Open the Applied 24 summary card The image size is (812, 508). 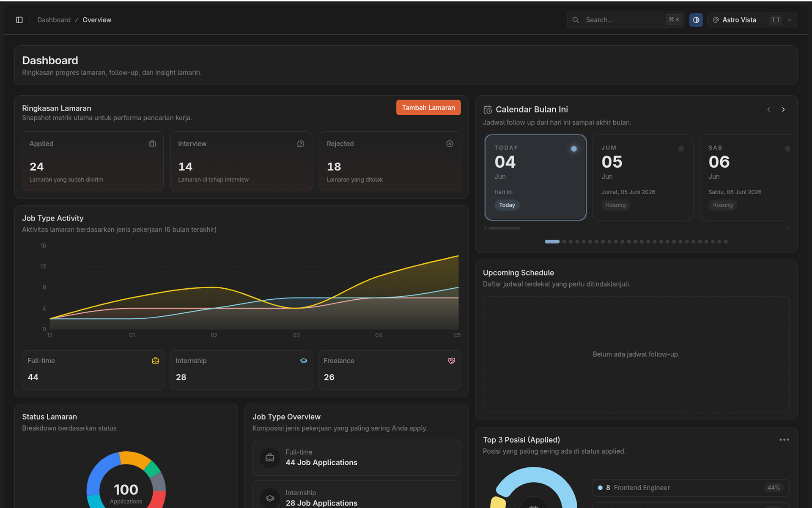tap(93, 161)
